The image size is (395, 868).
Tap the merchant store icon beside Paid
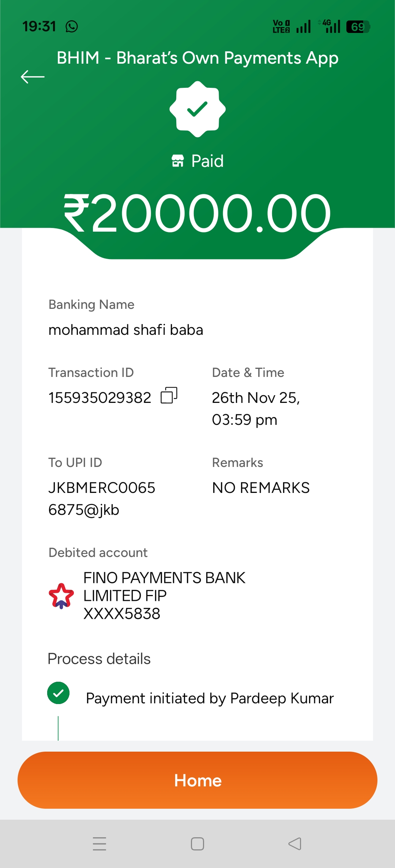coord(178,161)
